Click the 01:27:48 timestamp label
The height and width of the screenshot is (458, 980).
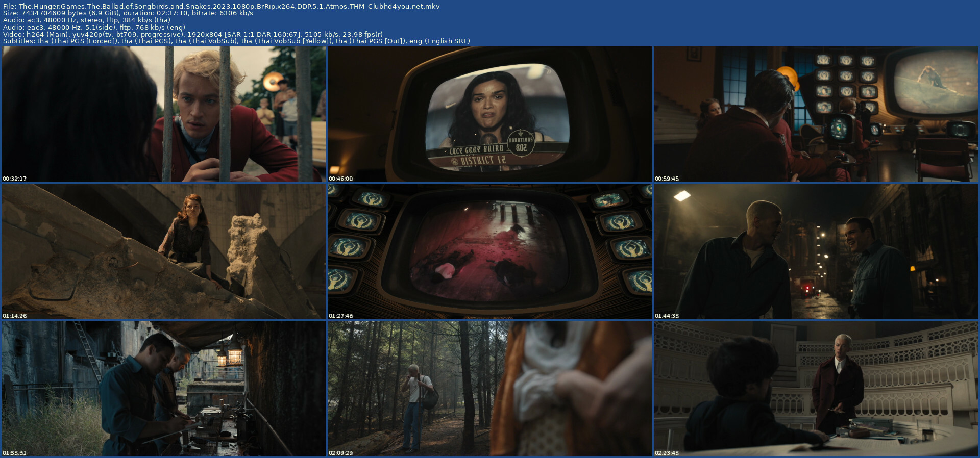tap(341, 316)
